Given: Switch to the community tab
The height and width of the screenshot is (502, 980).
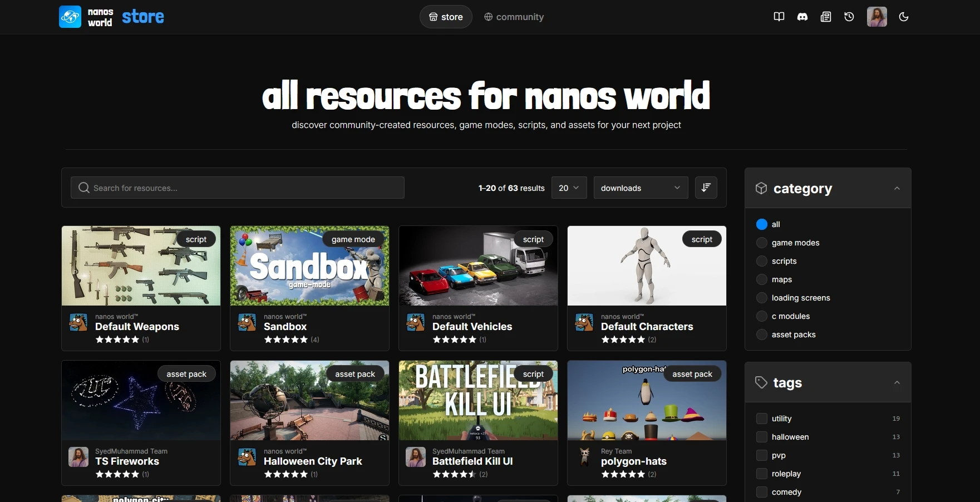Looking at the screenshot, I should pos(514,17).
